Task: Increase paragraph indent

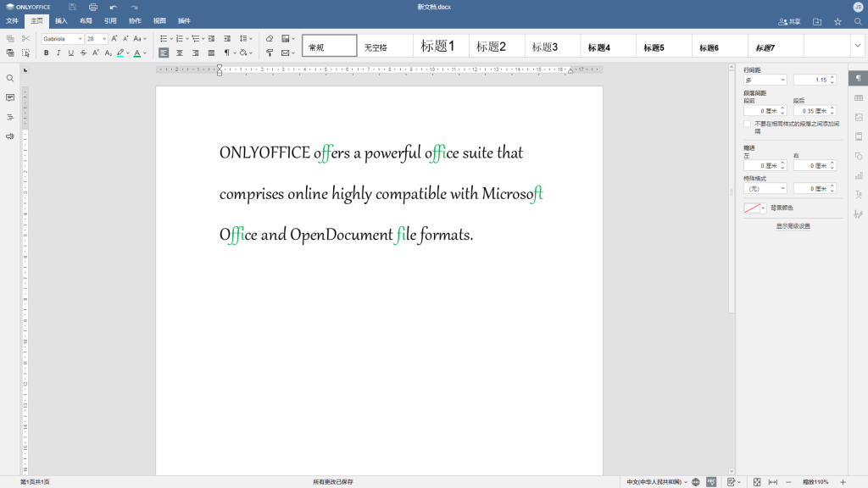Action: [227, 39]
